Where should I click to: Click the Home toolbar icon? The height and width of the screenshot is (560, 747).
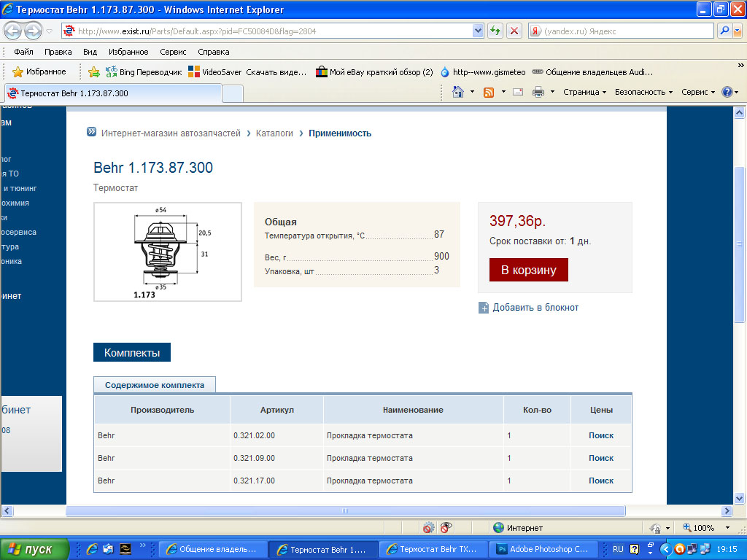pos(458,92)
